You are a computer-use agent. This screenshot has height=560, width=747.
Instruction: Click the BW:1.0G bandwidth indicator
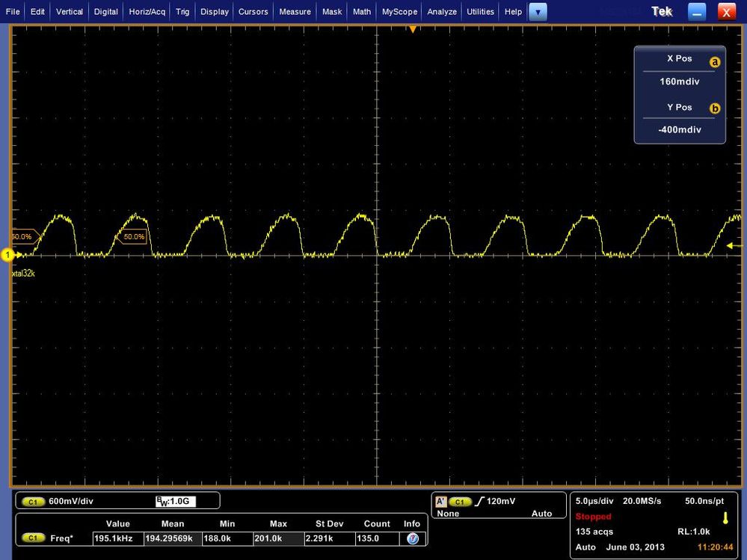[x=175, y=501]
